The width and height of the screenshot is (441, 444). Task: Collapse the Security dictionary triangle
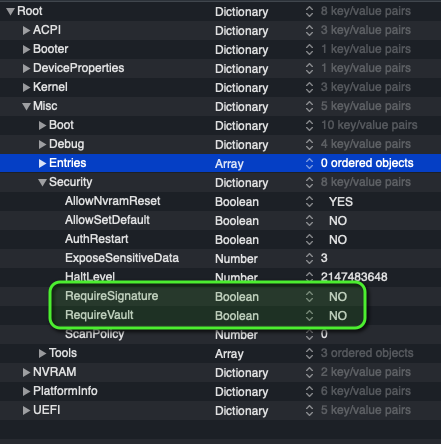point(42,183)
